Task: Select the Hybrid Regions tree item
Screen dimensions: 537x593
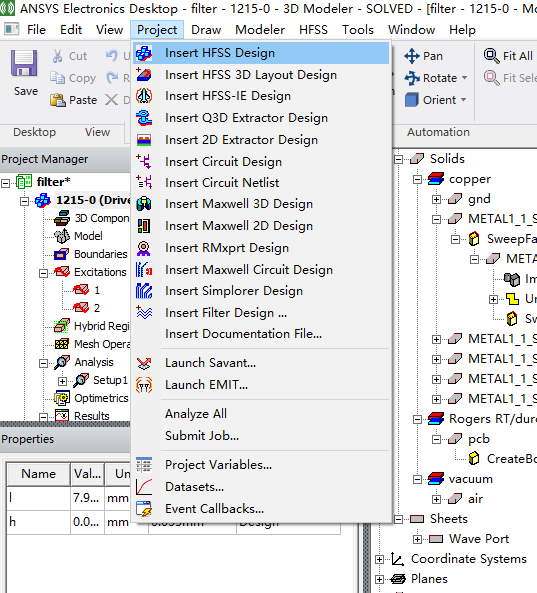Action: coord(102,326)
